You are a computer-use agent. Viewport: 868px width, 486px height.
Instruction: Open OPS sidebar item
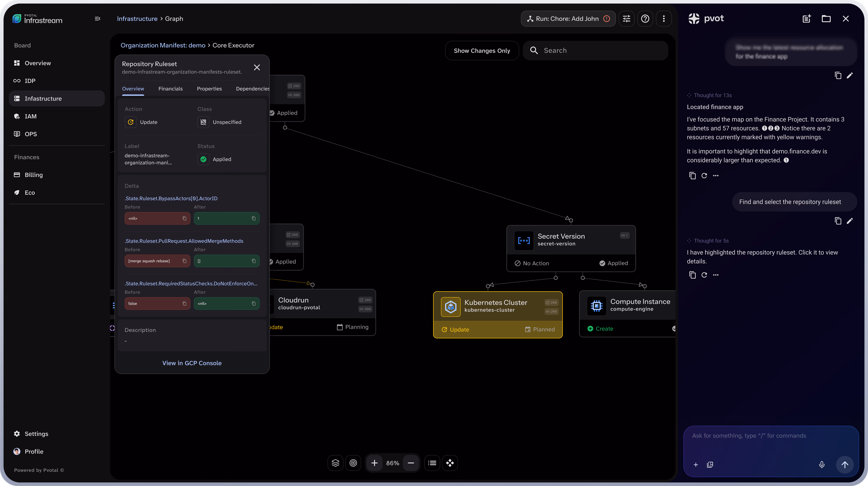(57, 134)
